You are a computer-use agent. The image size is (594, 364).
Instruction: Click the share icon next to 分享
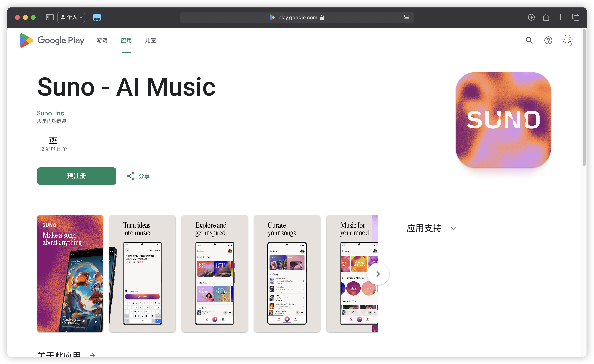click(131, 176)
